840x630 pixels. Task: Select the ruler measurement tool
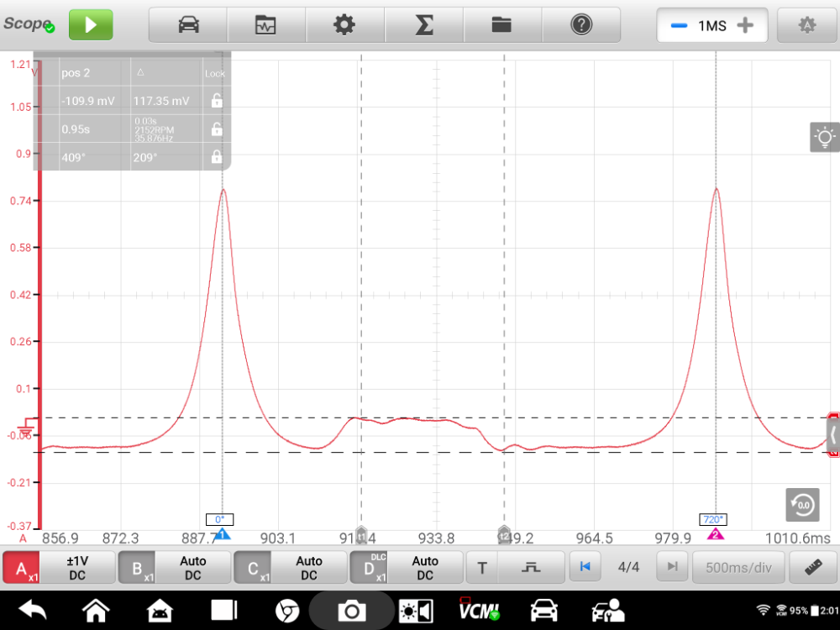tap(813, 567)
